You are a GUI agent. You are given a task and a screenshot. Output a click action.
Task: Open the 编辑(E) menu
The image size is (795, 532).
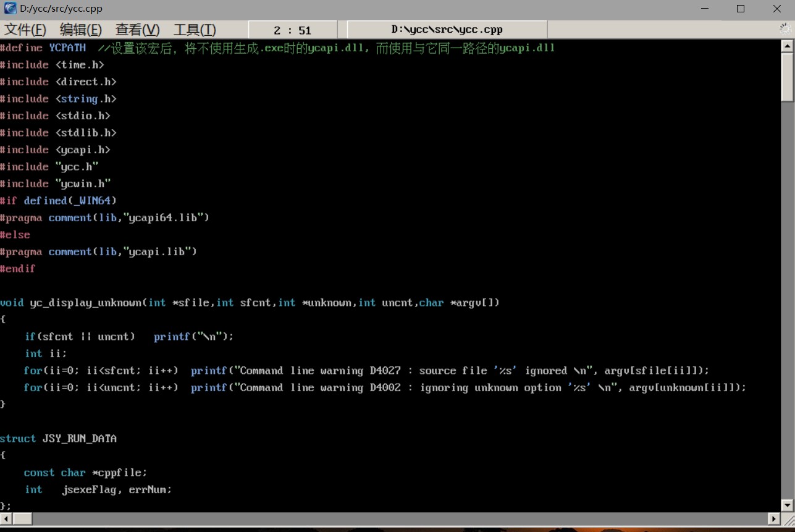[x=81, y=30]
